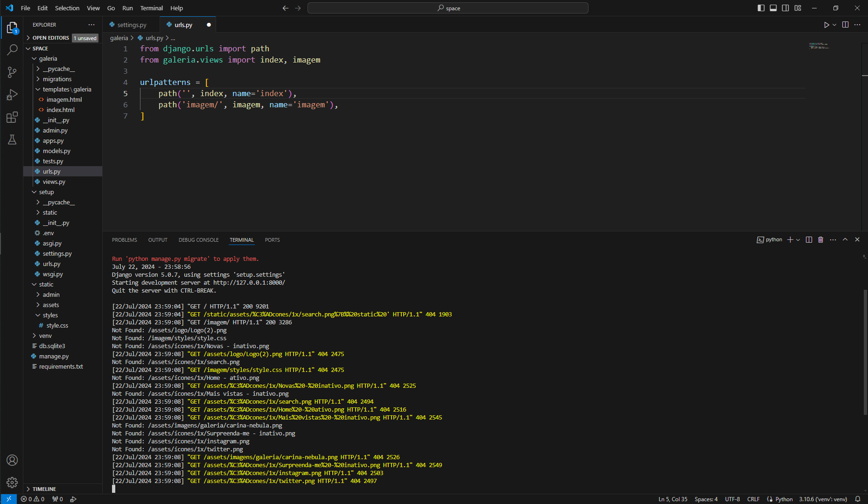This screenshot has height=504, width=868.
Task: Toggle Primary Side Bar visibility
Action: click(761, 8)
